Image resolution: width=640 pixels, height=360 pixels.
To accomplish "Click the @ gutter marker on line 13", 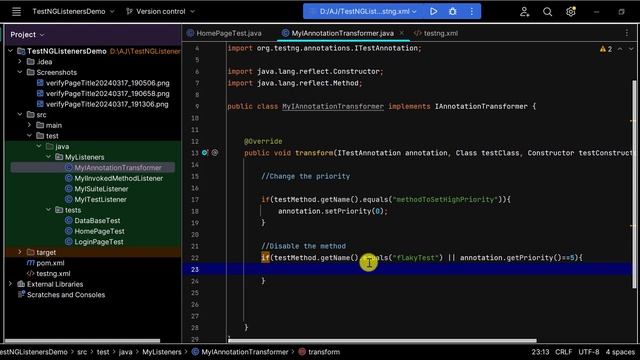I will [215, 153].
